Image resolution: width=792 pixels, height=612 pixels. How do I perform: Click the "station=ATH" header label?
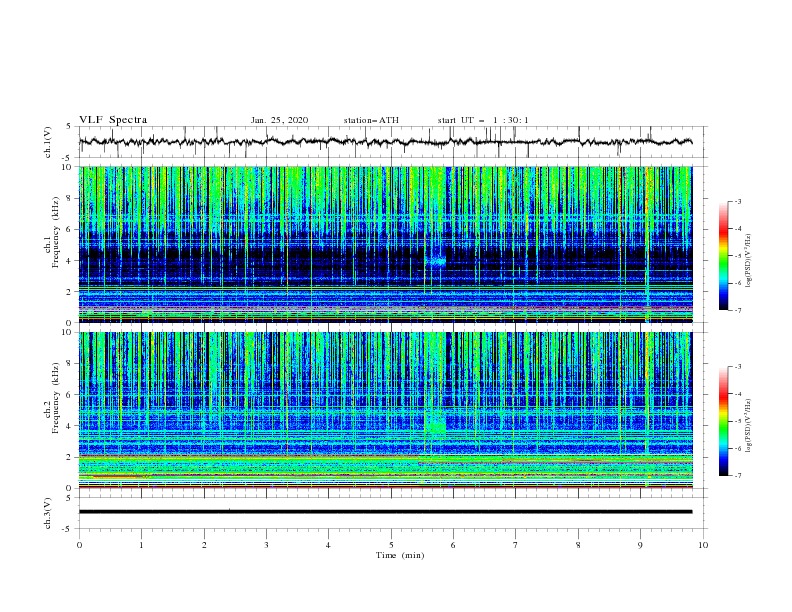[371, 120]
